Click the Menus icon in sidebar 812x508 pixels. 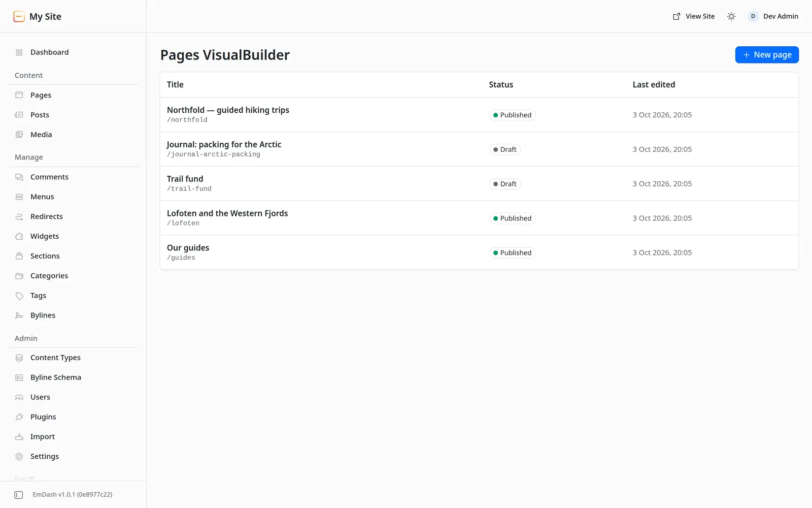tap(19, 197)
